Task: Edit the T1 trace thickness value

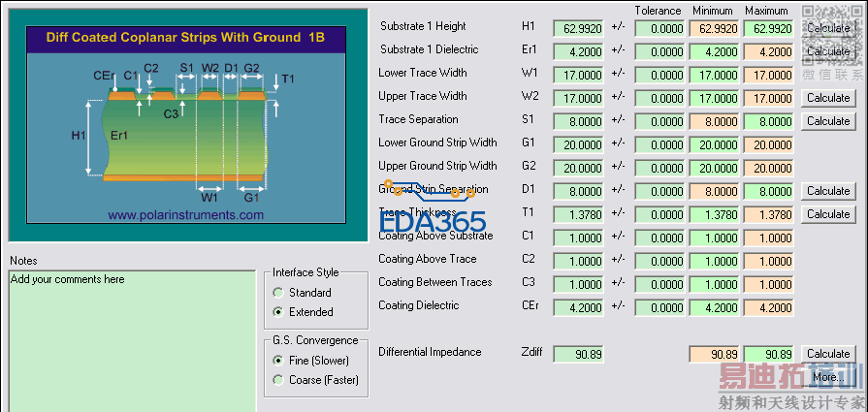Action: [x=578, y=214]
